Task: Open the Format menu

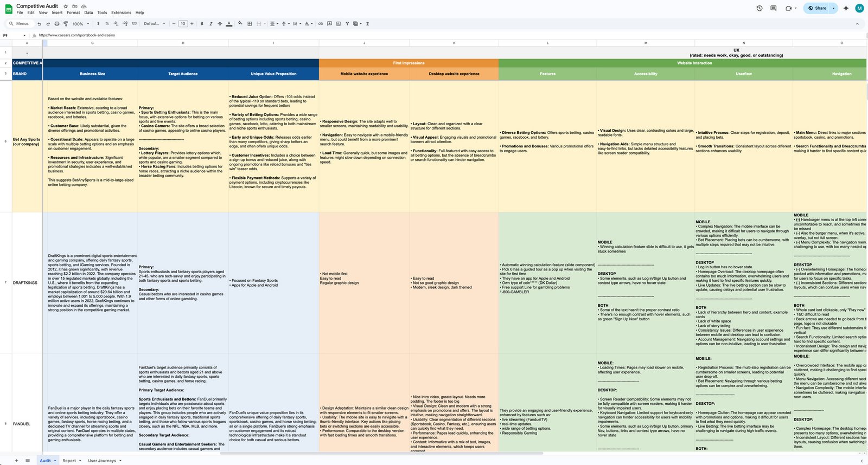Action: click(x=73, y=12)
